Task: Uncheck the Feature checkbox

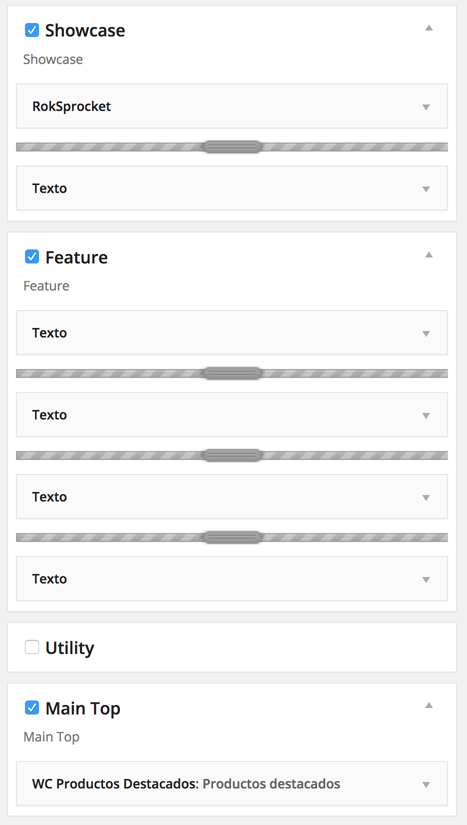Action: pyautogui.click(x=32, y=257)
